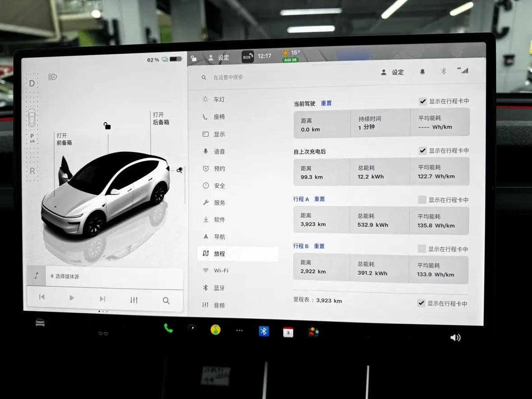Open 选择媒体源 media source selector

[67, 277]
